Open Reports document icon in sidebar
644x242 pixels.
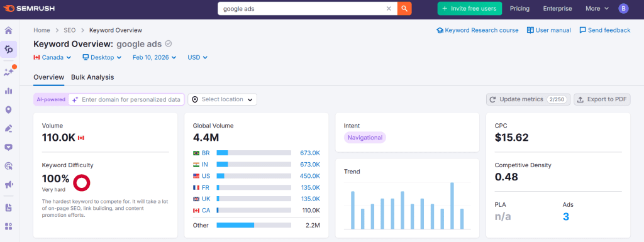[x=9, y=207]
